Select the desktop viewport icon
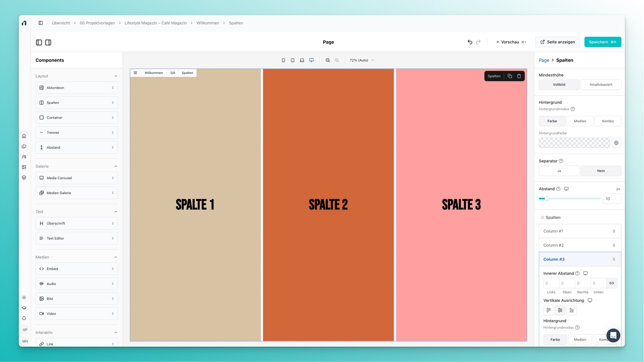The width and height of the screenshot is (644, 362). coord(311,60)
